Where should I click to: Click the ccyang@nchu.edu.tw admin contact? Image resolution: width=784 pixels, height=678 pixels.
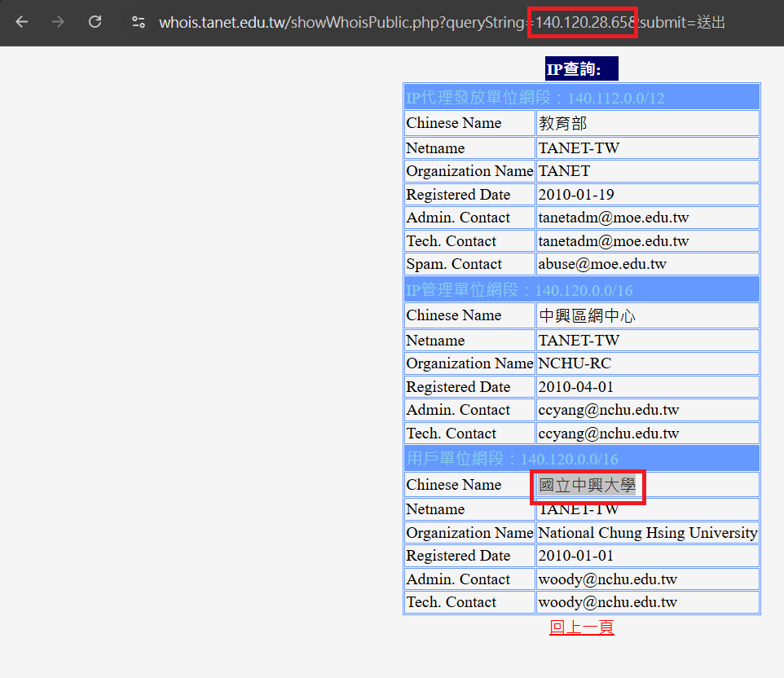648,410
